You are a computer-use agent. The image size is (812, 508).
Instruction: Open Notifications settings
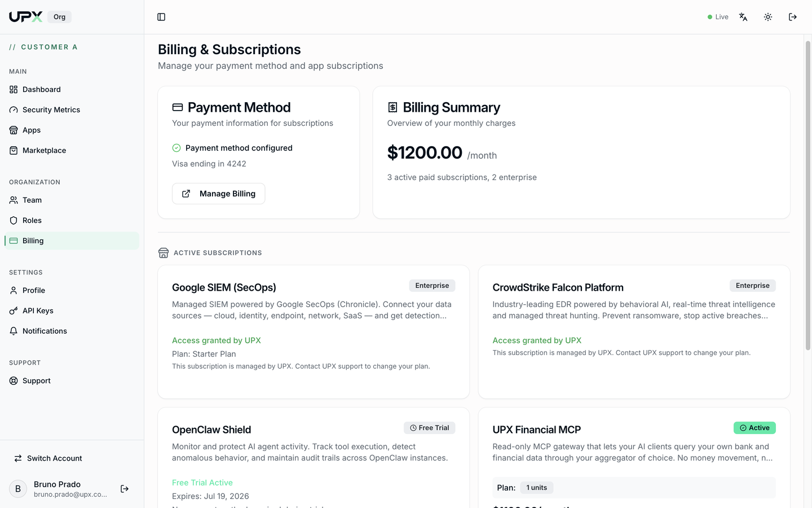point(72,331)
